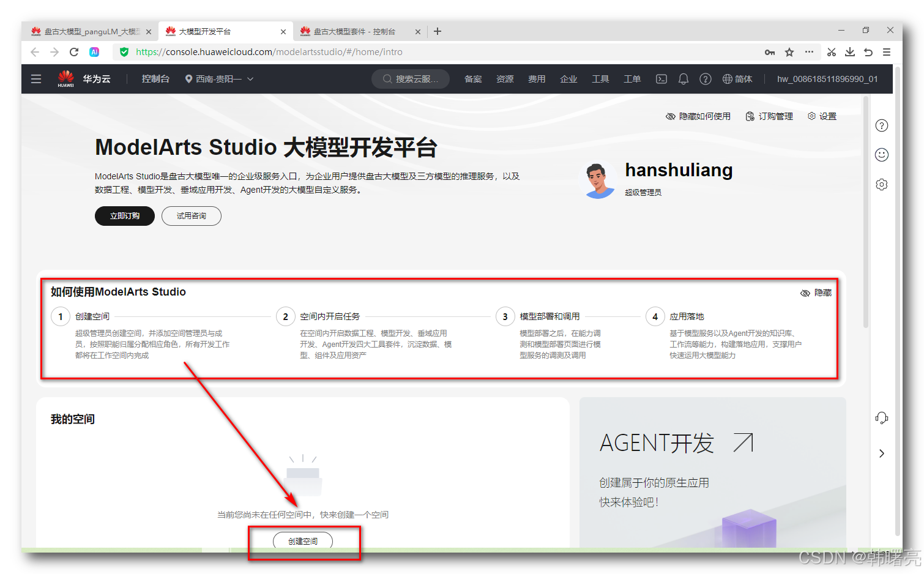Open the CloudShell terminal icon
The height and width of the screenshot is (574, 924).
tap(661, 79)
